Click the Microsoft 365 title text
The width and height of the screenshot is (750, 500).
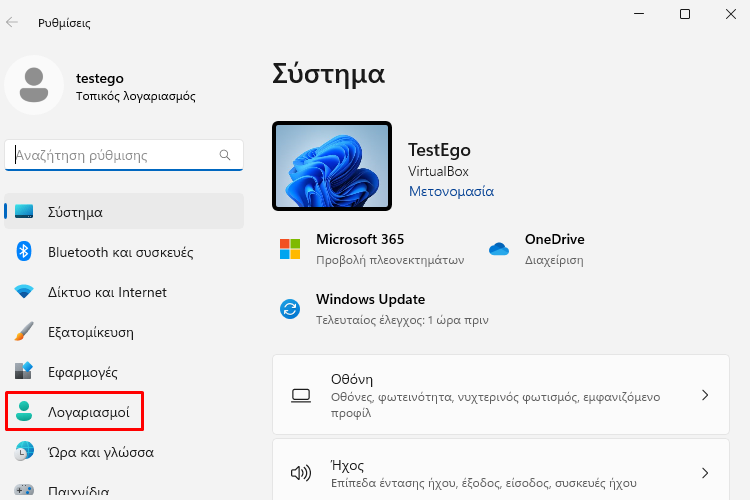(360, 239)
